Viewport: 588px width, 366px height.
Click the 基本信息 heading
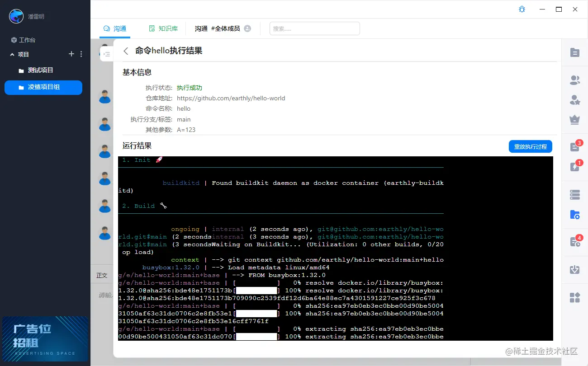click(x=137, y=72)
